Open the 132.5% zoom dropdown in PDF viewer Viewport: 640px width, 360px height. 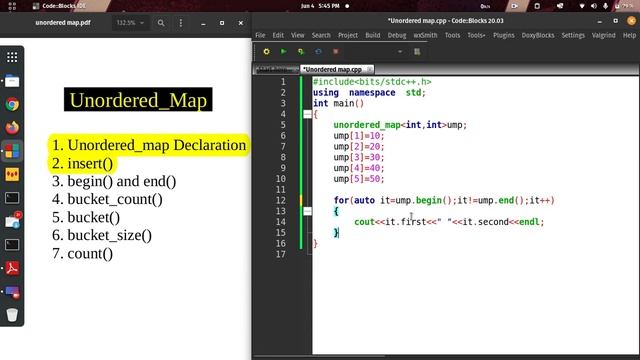[130, 23]
